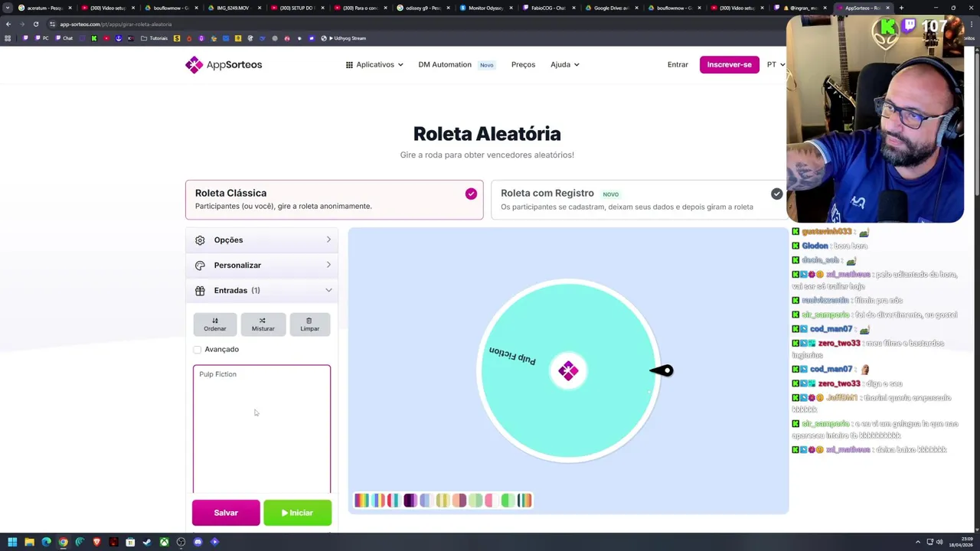Shuffle entries with the Misturar button
Screen dimensions: 980x551
click(x=263, y=324)
